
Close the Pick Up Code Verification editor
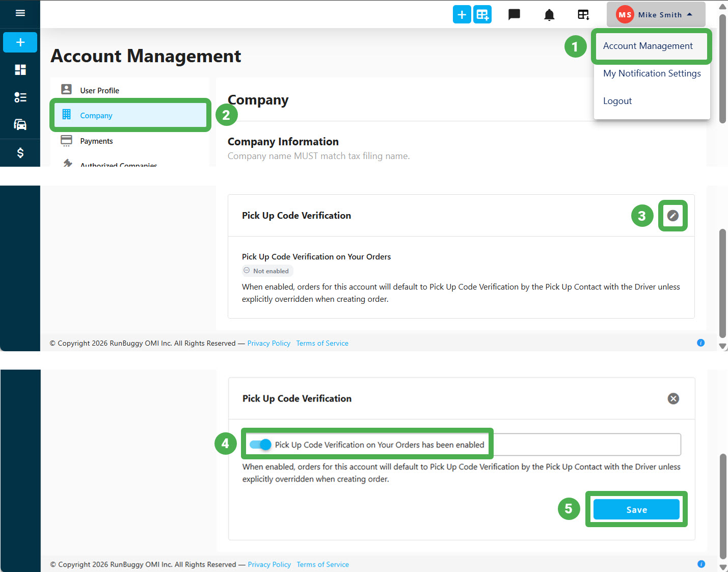click(673, 399)
